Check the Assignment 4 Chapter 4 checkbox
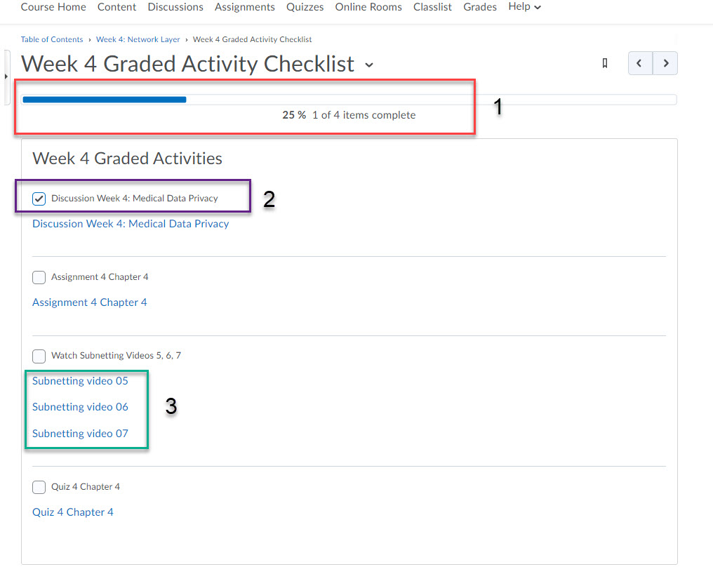Viewport: 713px width, 588px height. coord(39,277)
